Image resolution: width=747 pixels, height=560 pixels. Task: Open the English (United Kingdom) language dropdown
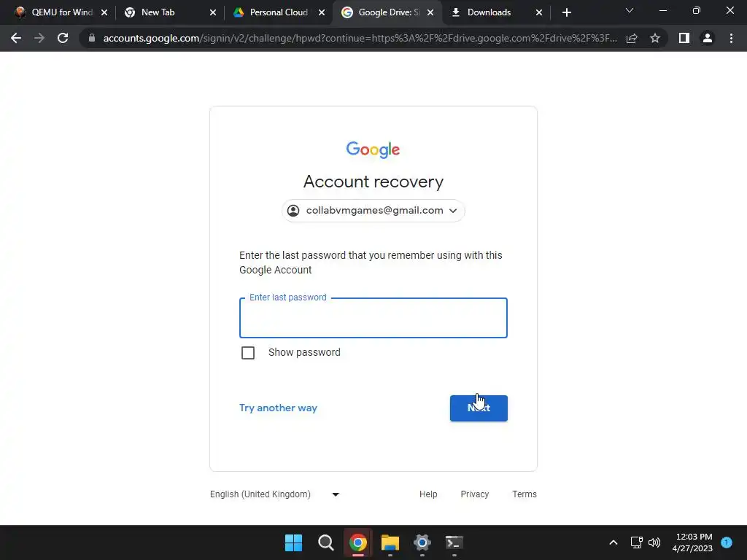[275, 494]
